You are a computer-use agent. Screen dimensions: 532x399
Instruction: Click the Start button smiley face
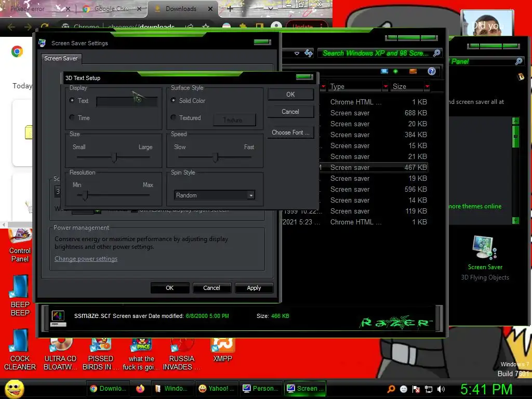[14, 389]
